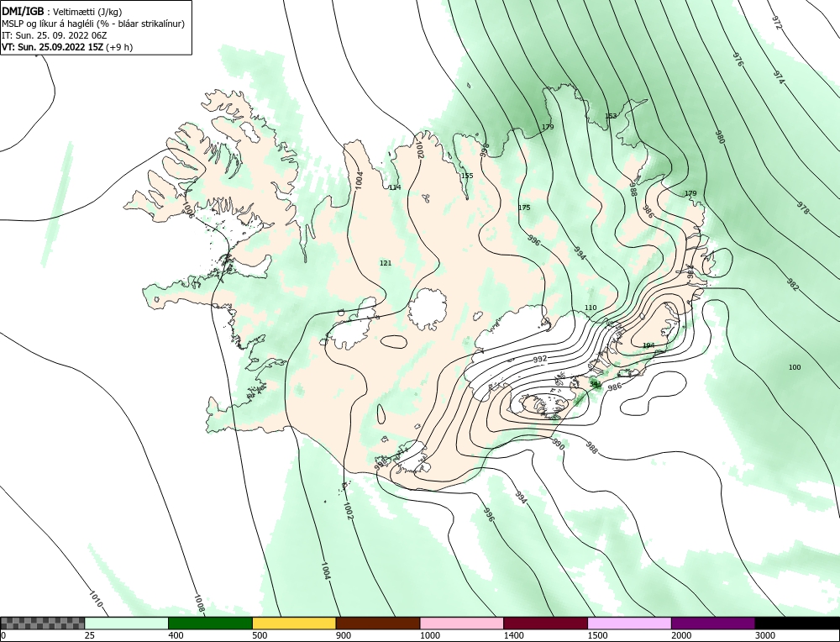Click the CAPE value '194' on the map
This screenshot has height=642, width=840.
coord(648,345)
